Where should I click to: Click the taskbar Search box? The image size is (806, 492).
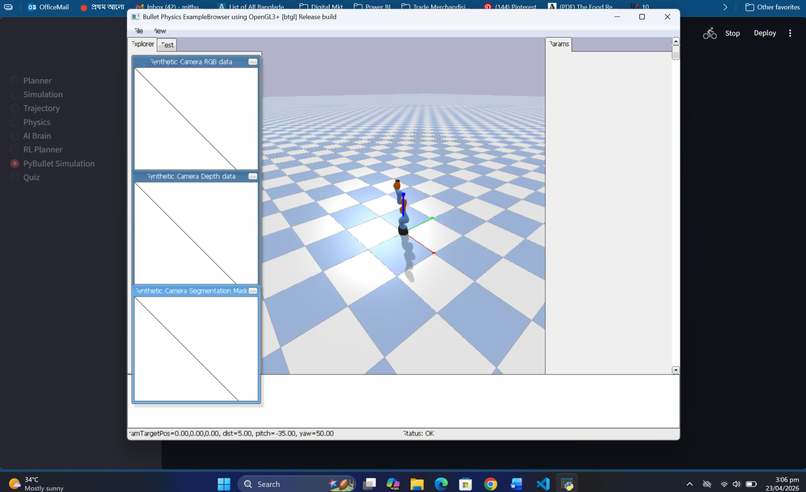click(297, 484)
